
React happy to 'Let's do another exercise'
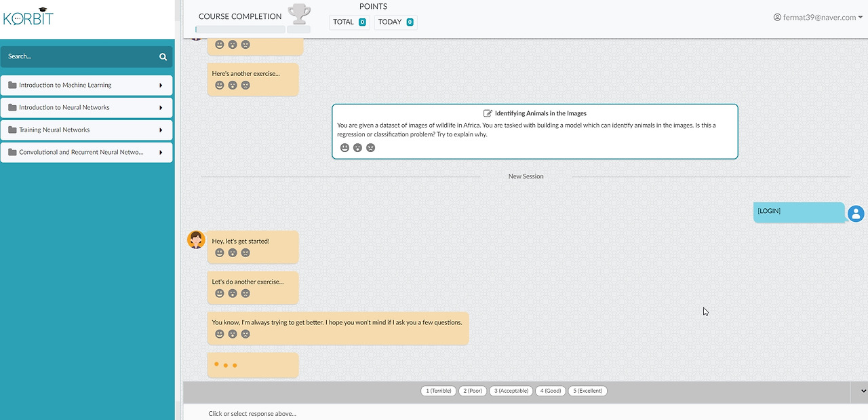(x=220, y=294)
